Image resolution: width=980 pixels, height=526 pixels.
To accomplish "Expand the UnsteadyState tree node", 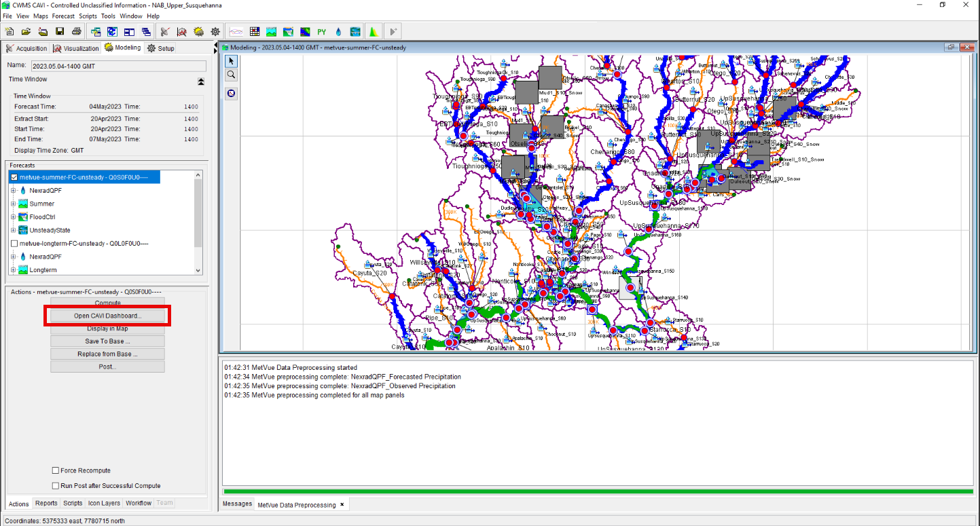I will tap(13, 230).
